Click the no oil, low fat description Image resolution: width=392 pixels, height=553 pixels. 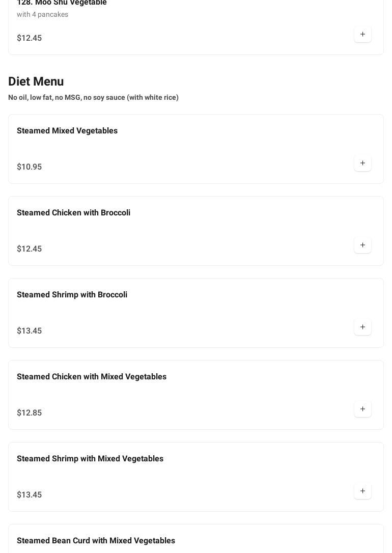[x=93, y=97]
